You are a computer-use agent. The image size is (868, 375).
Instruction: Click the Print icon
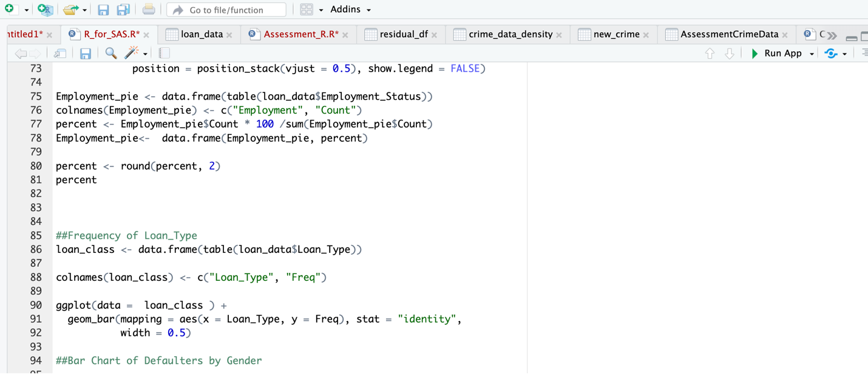[148, 10]
